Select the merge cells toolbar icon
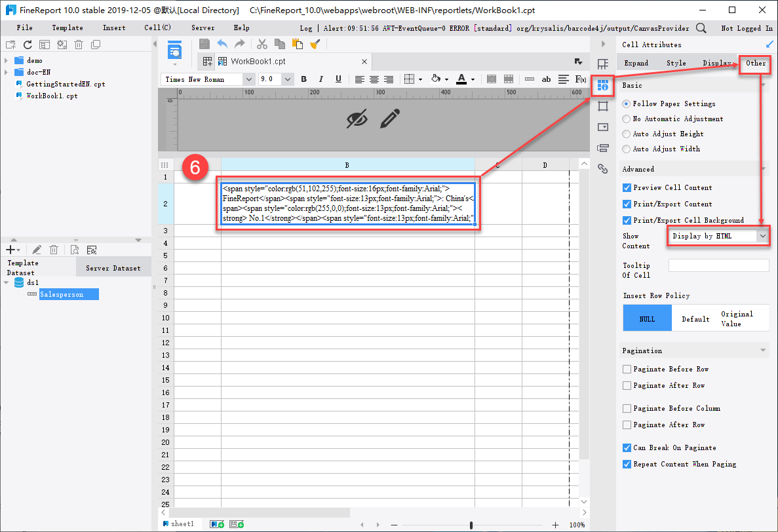778x532 pixels. click(x=492, y=79)
